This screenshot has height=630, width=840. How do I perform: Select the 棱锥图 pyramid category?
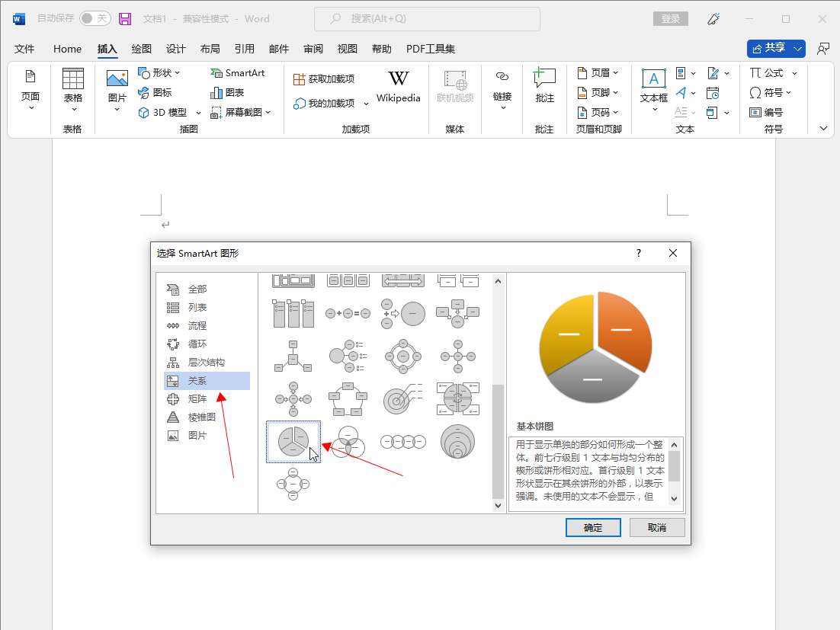coord(207,417)
